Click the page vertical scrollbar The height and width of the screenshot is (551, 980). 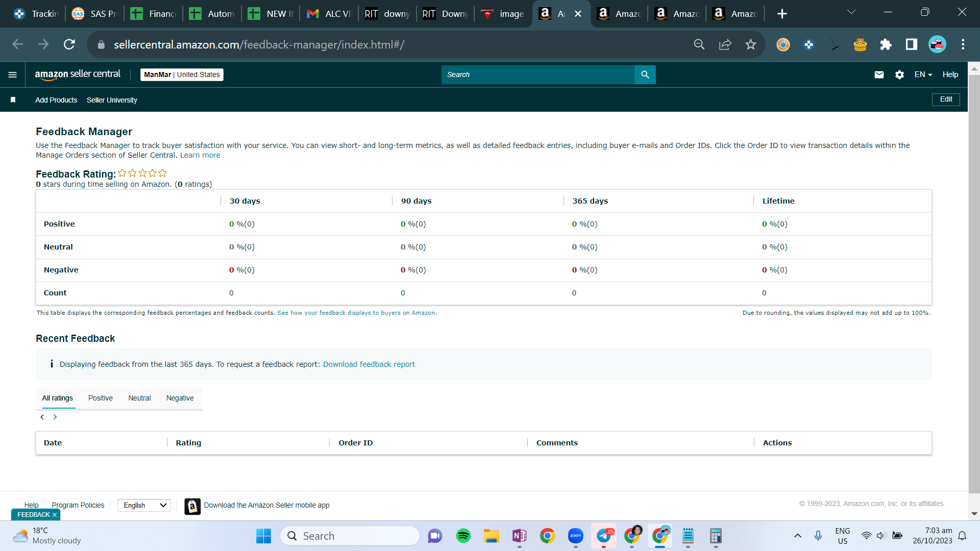(974, 284)
